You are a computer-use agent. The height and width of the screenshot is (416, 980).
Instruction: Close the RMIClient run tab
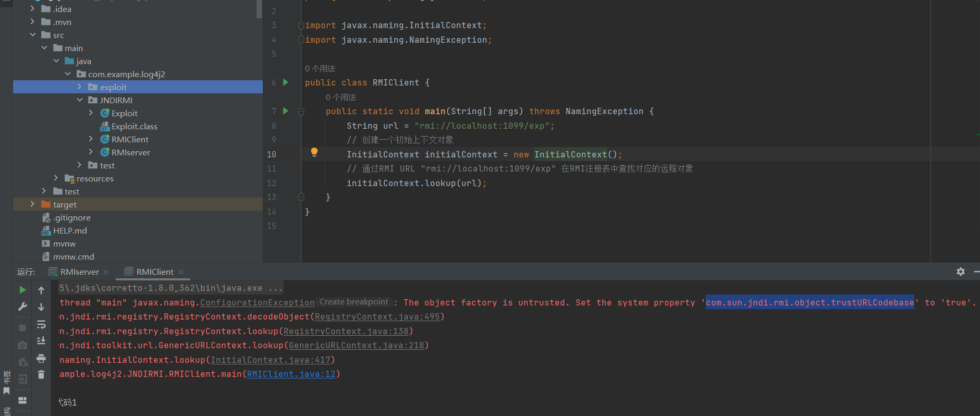[x=181, y=272]
